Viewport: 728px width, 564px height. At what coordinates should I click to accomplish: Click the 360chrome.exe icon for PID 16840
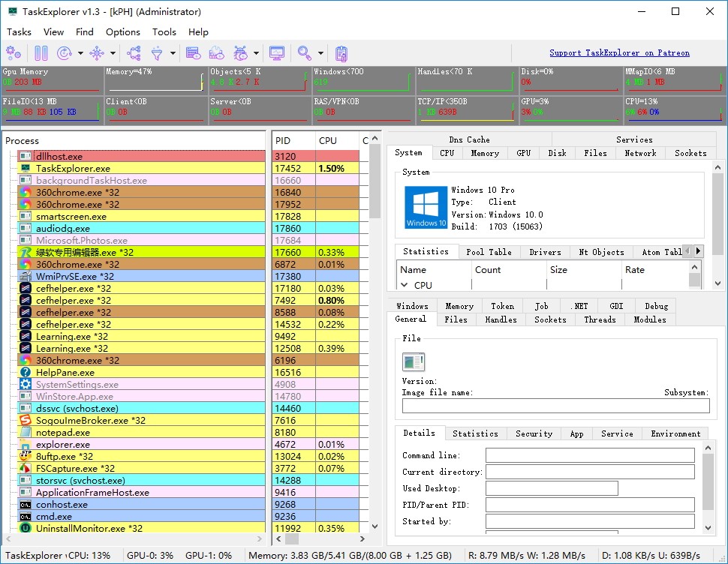click(26, 193)
